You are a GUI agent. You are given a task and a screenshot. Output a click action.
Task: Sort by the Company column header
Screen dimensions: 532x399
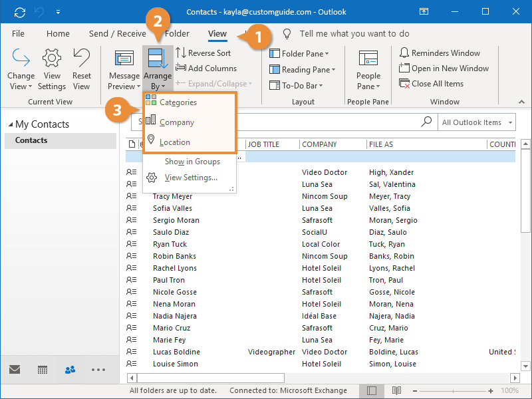333,144
